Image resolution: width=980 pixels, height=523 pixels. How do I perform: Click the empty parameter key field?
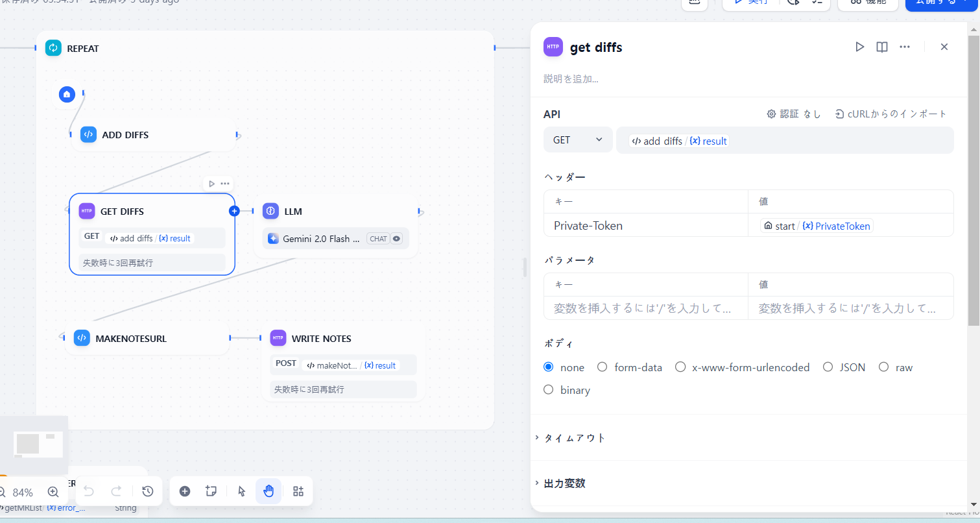tap(646, 308)
